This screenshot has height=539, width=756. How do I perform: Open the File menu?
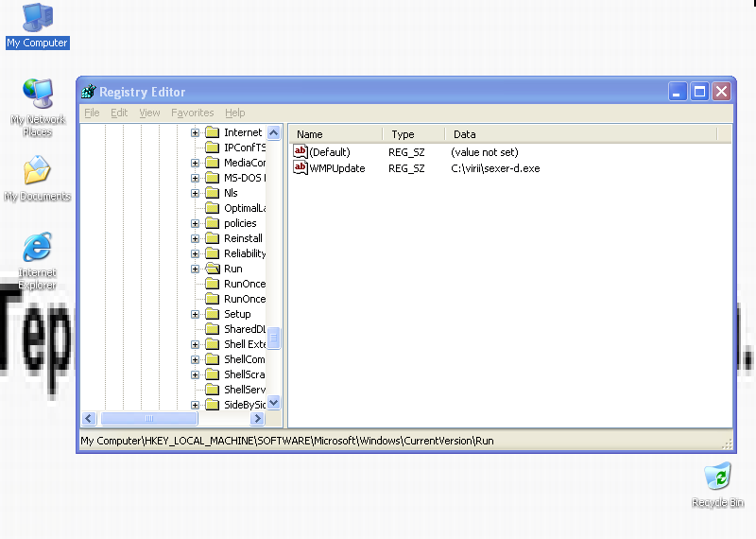tap(92, 113)
